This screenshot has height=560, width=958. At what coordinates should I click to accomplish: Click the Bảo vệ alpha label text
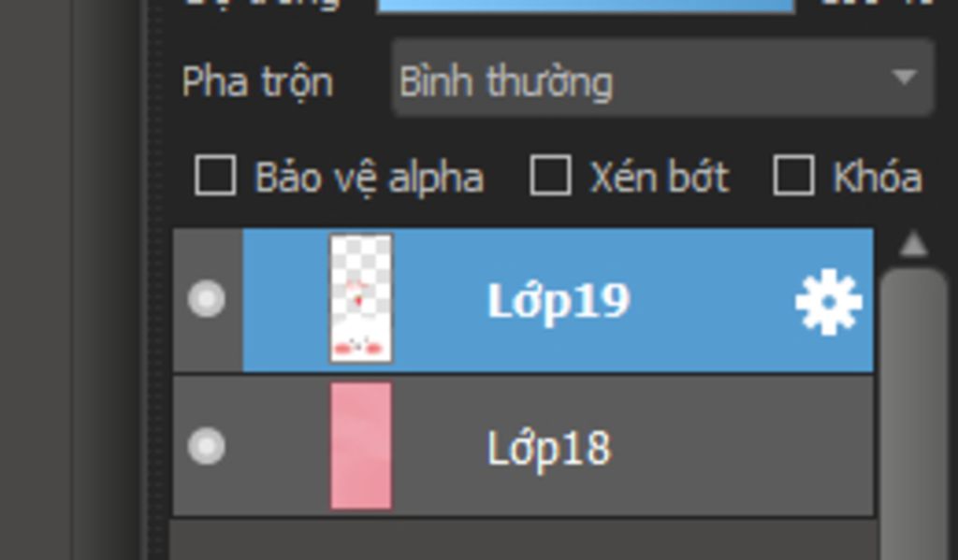click(369, 179)
